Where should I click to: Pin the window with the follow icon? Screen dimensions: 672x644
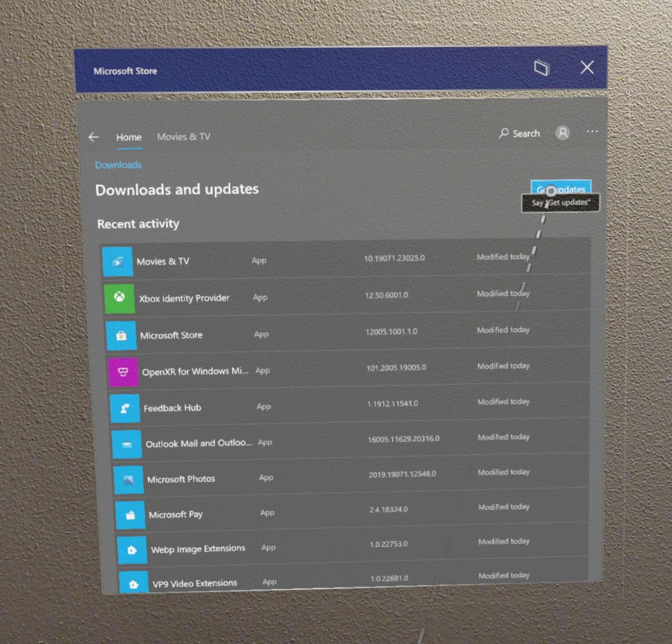(542, 68)
